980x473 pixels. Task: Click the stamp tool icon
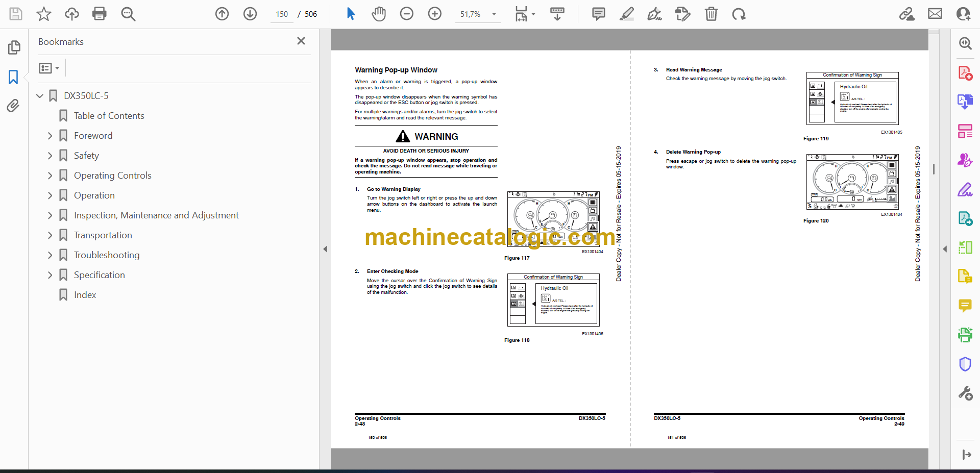[683, 14]
